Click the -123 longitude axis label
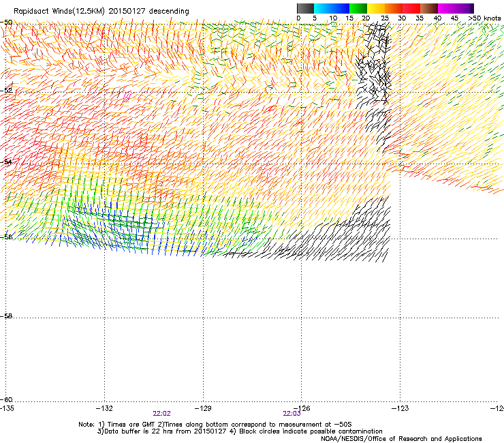The height and width of the screenshot is (443, 504). 400,408
